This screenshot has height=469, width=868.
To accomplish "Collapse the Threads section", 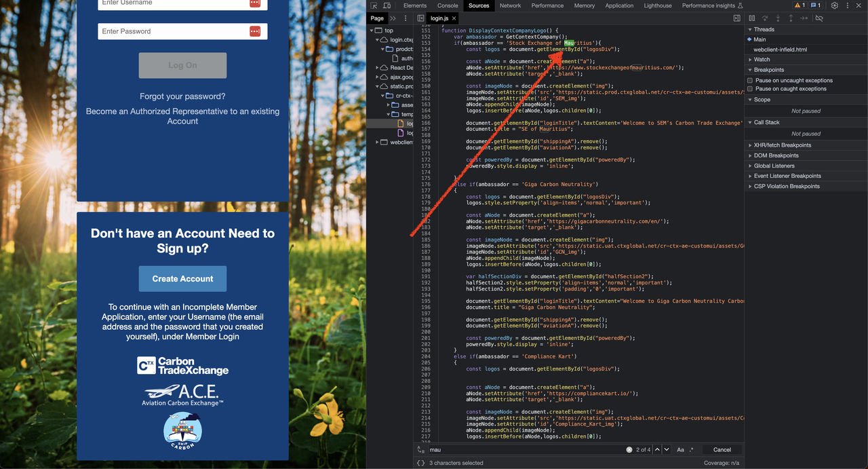I will 806,29.
